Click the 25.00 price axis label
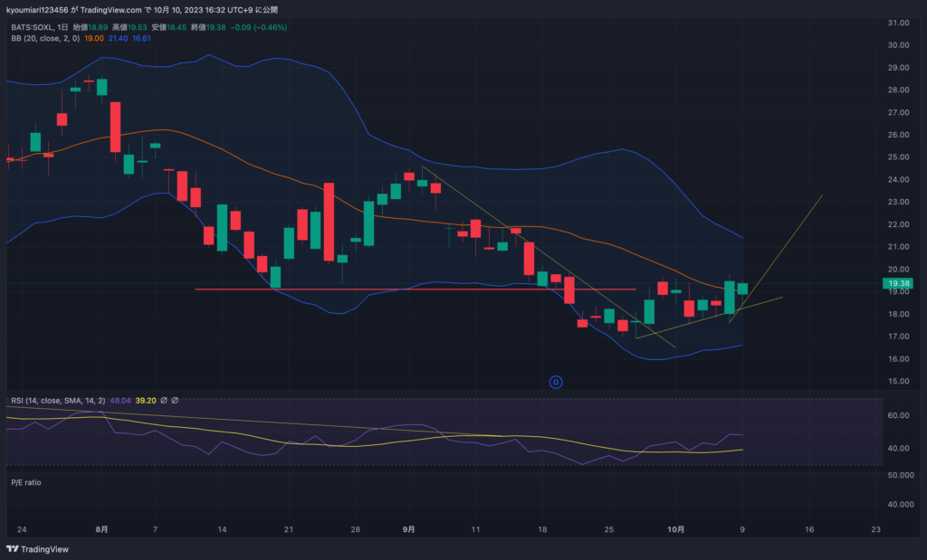The image size is (927, 560). (x=899, y=157)
